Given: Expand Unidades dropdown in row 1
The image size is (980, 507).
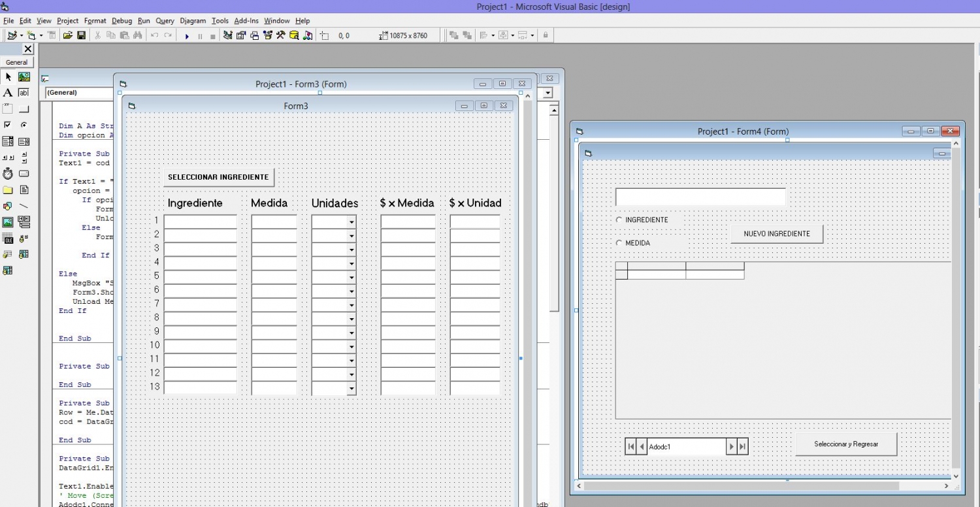Looking at the screenshot, I should (351, 222).
